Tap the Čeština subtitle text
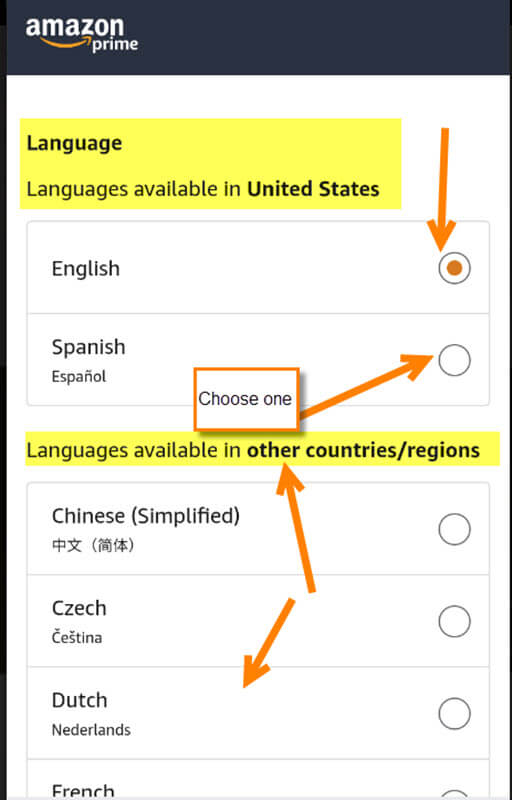Screen dimensions: 512x800 (x=76, y=638)
